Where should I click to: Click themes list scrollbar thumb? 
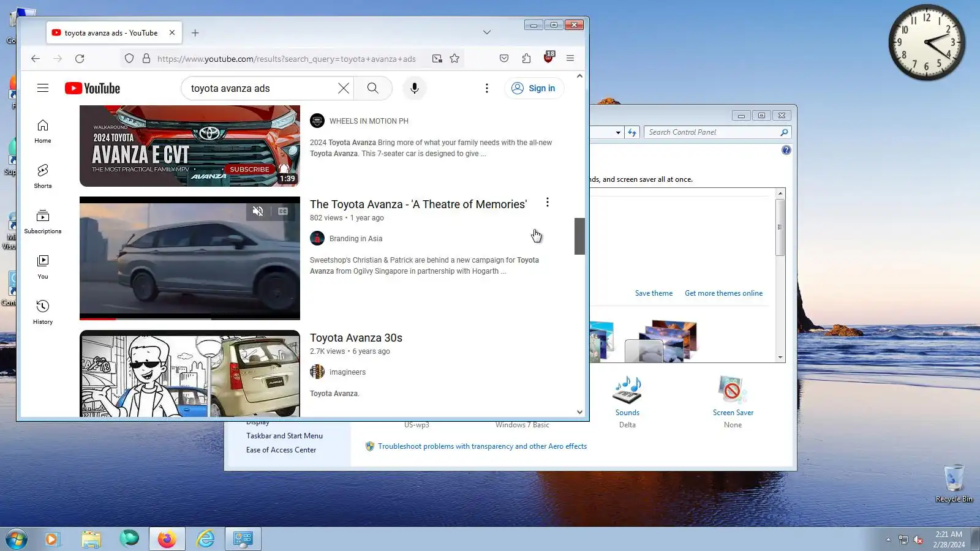(x=780, y=227)
